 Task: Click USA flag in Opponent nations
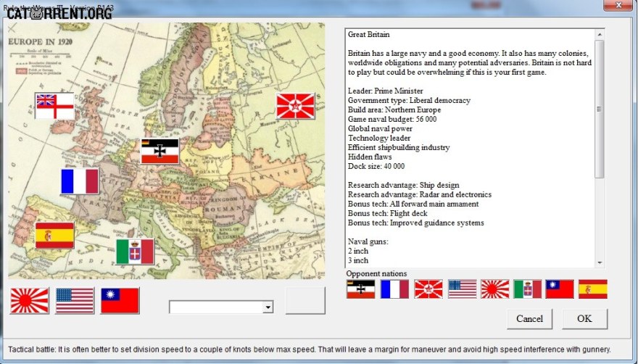[463, 289]
